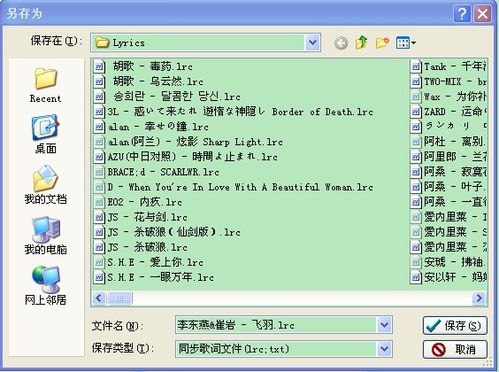
Task: Click the file list scrollbar left arrow
Action: point(99,298)
